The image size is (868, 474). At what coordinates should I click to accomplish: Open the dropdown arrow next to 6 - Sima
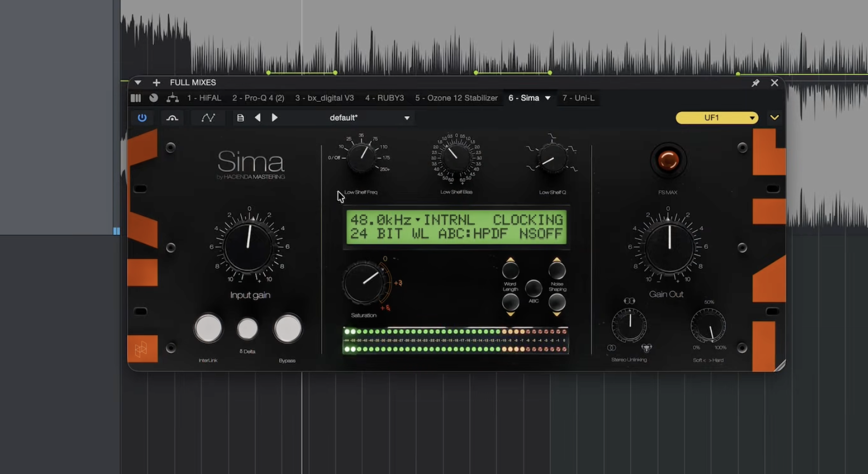click(548, 98)
